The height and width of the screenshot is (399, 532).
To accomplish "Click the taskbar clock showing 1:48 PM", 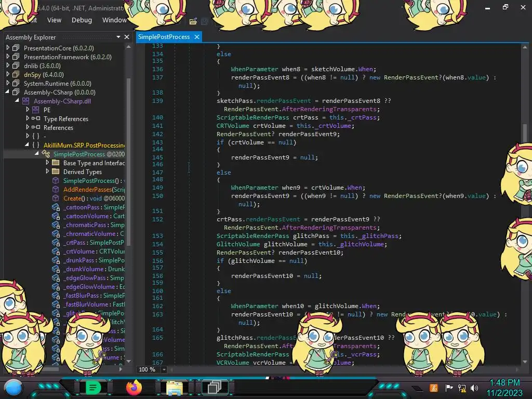I will pyautogui.click(x=505, y=383).
